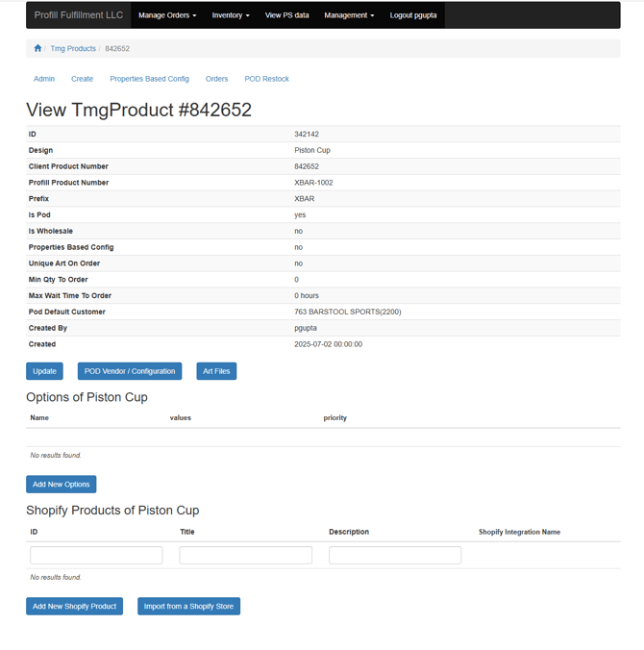Open the Manage Orders dropdown menu
Image resolution: width=644 pixels, height=650 pixels.
pyautogui.click(x=167, y=15)
